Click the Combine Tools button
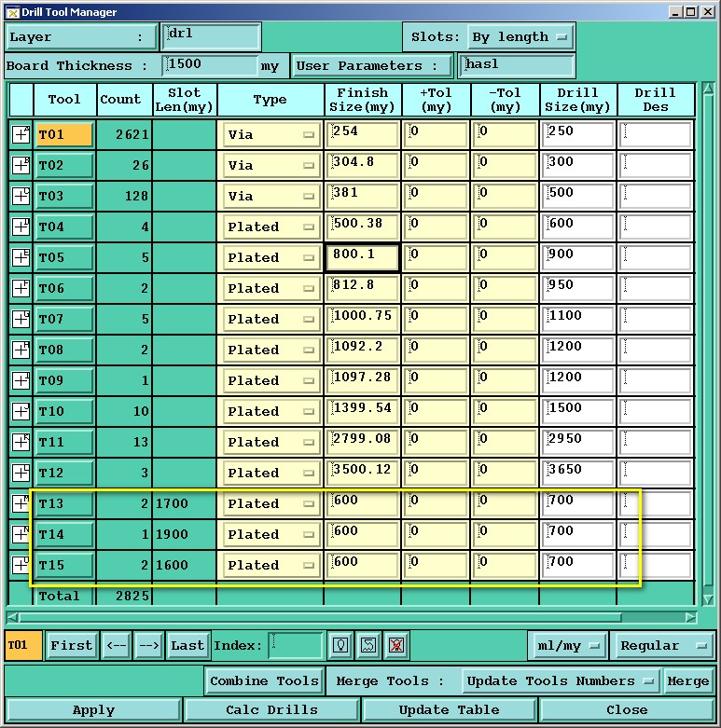 point(264,681)
